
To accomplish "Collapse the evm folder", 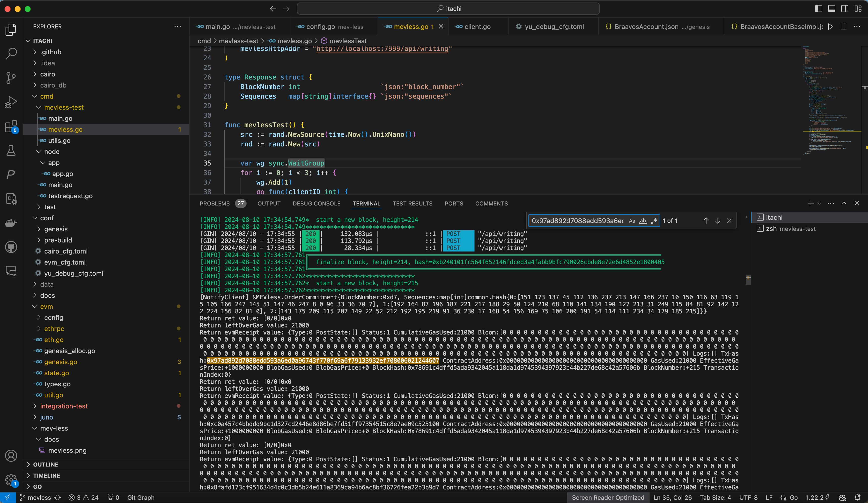I will (106, 306).
